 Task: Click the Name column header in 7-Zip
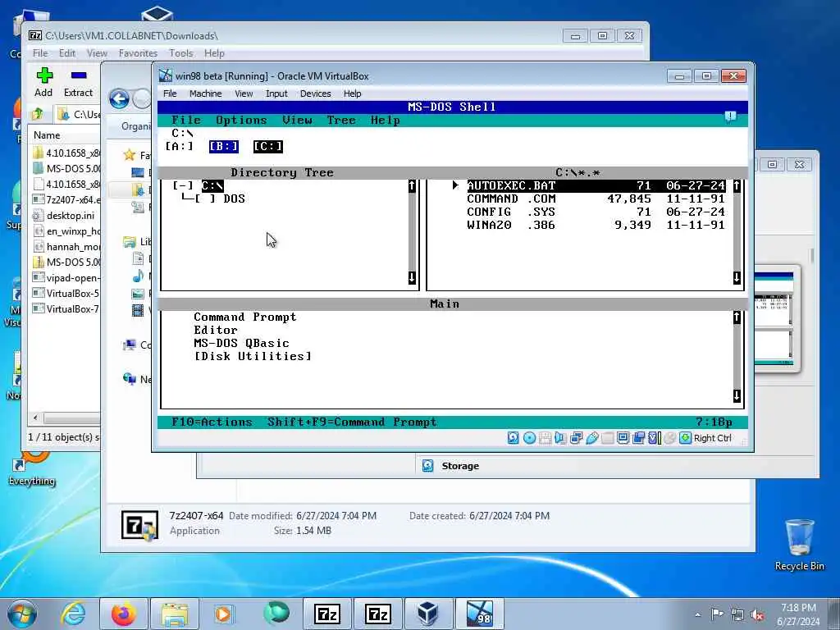click(x=47, y=135)
